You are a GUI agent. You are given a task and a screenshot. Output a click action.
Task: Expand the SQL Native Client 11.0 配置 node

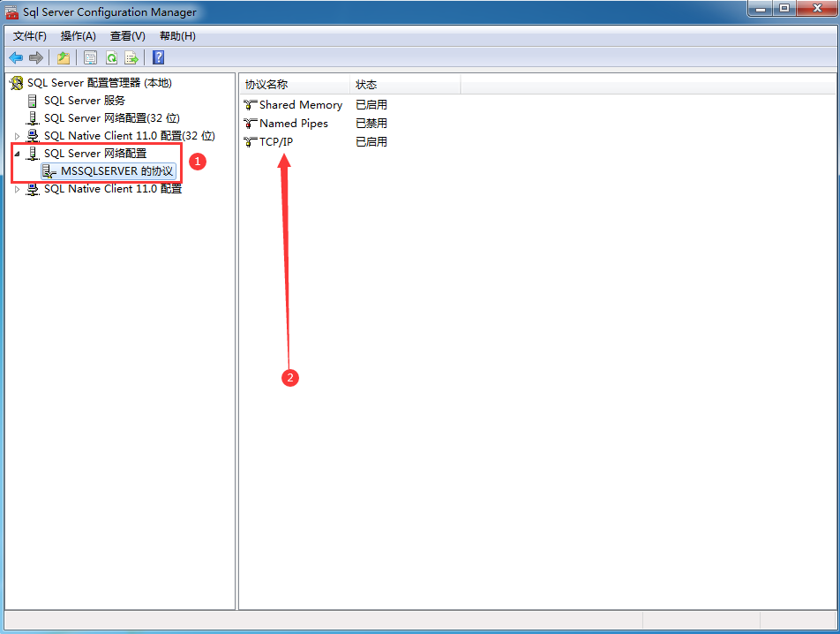click(x=17, y=189)
